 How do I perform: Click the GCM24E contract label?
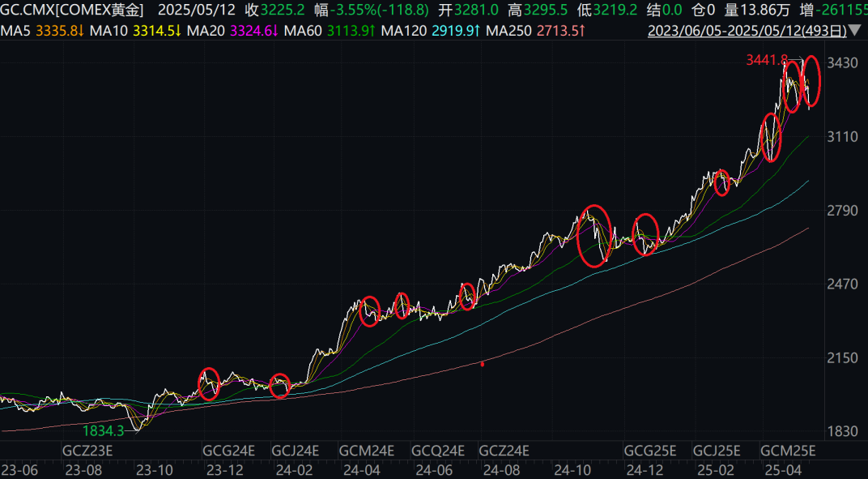[x=367, y=450]
